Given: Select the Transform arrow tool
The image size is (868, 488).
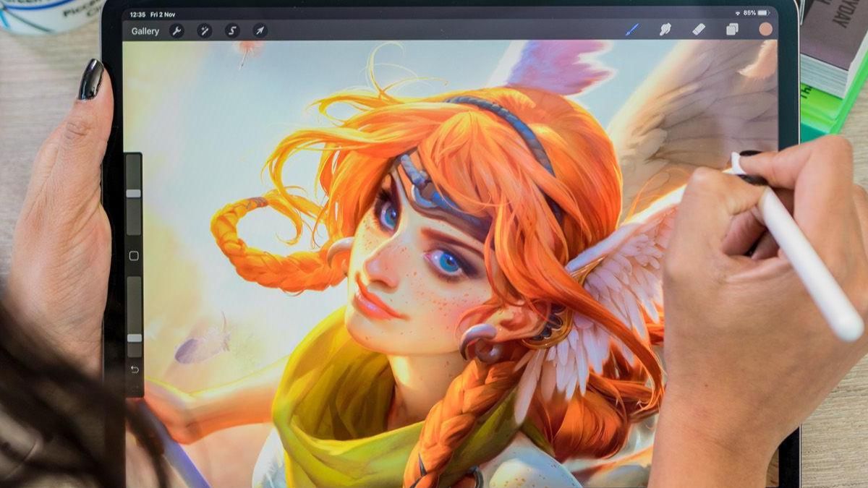Looking at the screenshot, I should click(x=260, y=31).
